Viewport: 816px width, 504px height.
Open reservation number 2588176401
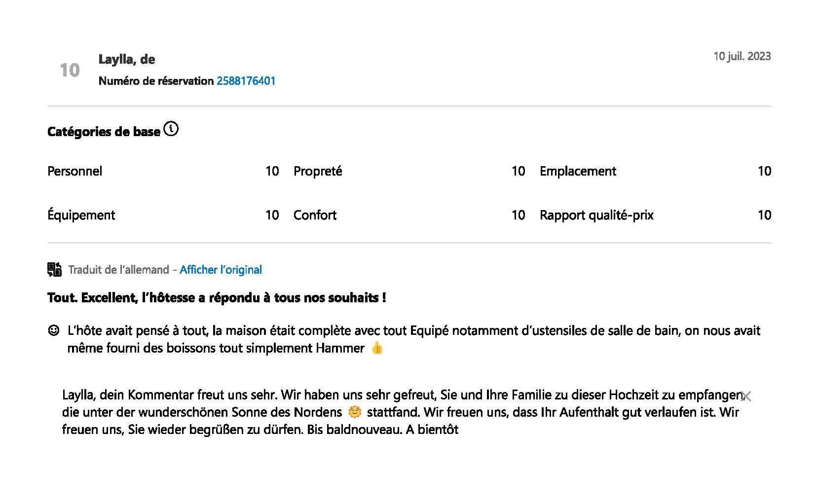pyautogui.click(x=246, y=81)
